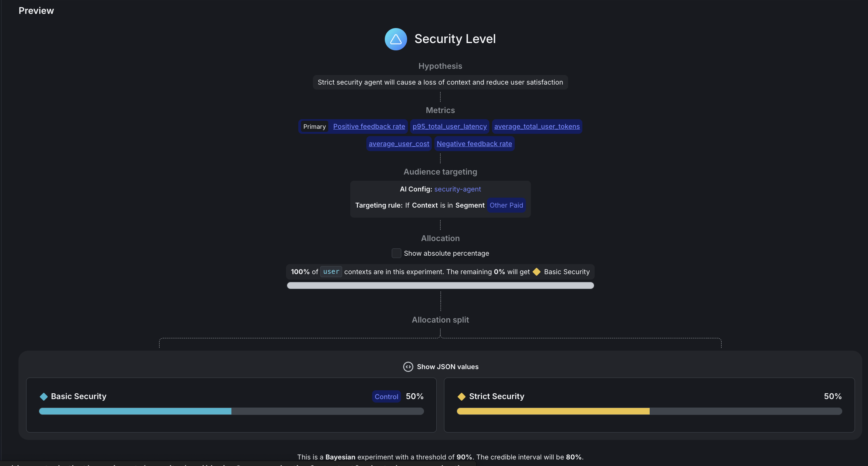Enable the Show absolute percentage checkbox
This screenshot has height=466, width=868.
coord(396,253)
